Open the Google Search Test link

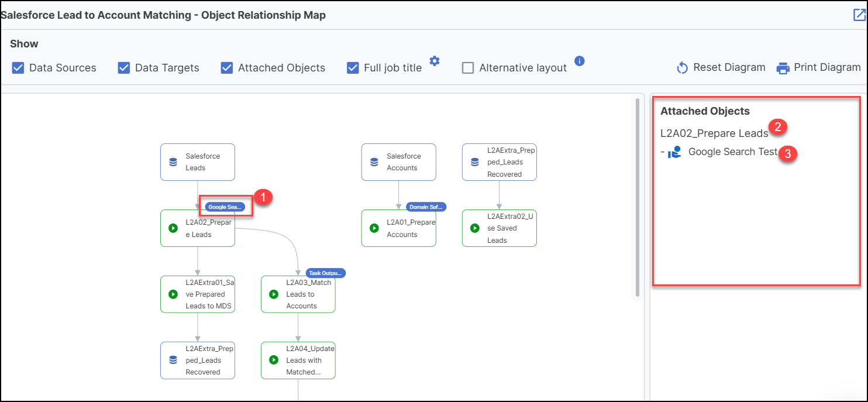click(732, 152)
